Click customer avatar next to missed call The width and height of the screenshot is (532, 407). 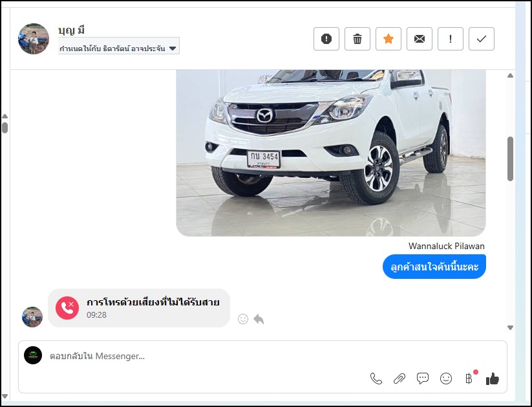click(x=32, y=317)
